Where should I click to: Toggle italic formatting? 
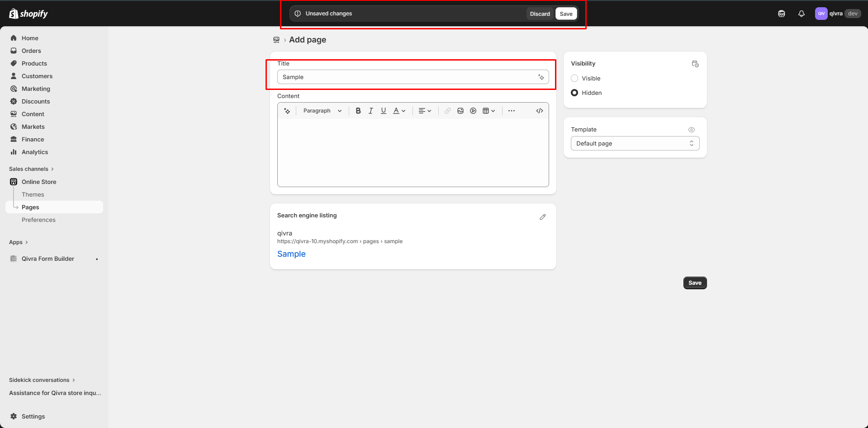pyautogui.click(x=371, y=111)
